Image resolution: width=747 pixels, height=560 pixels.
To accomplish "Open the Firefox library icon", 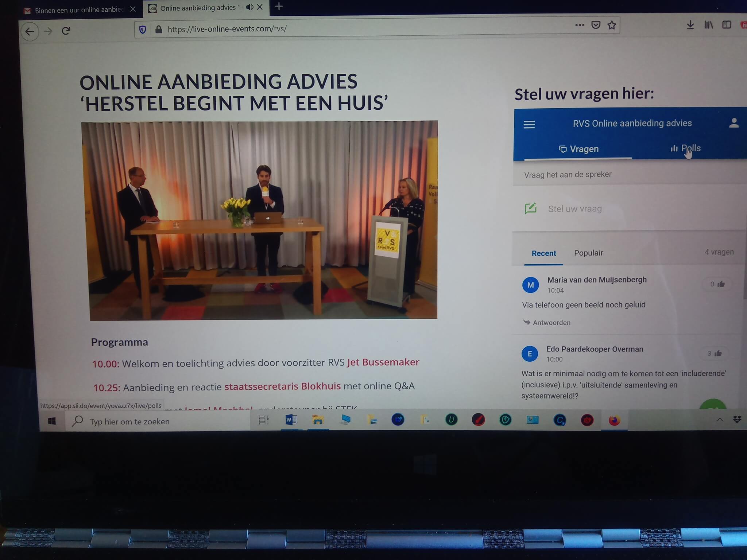I will [x=708, y=25].
